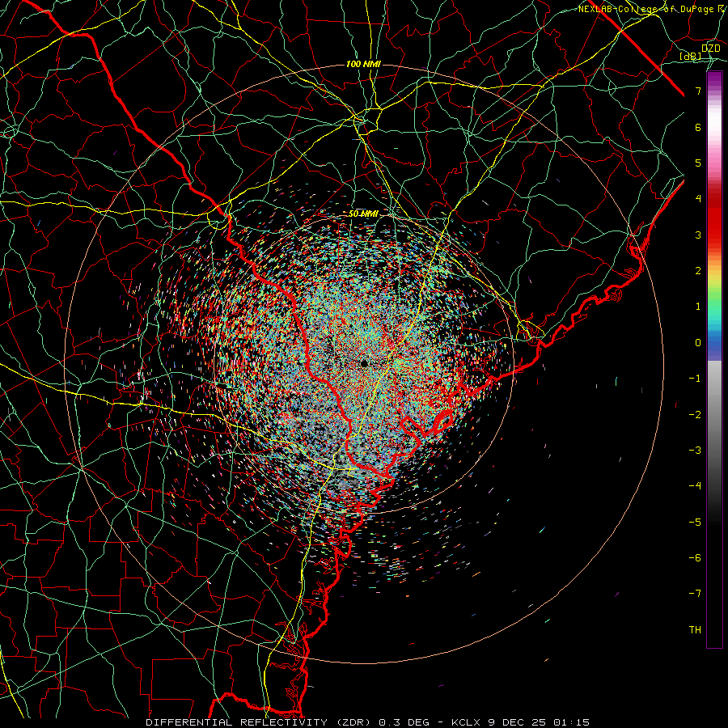Click the "KCLX" radar site identifier
Viewport: 728px width, 728px height.
pyautogui.click(x=466, y=722)
